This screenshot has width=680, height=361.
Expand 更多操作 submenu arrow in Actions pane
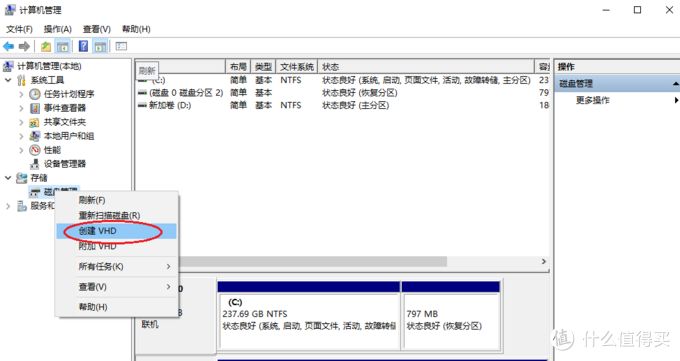click(x=676, y=100)
